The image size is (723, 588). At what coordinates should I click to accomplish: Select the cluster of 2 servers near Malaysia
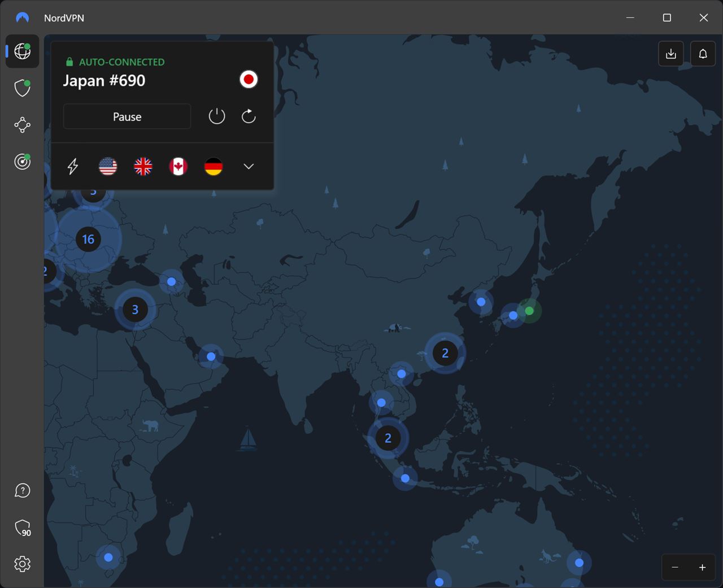[387, 438]
